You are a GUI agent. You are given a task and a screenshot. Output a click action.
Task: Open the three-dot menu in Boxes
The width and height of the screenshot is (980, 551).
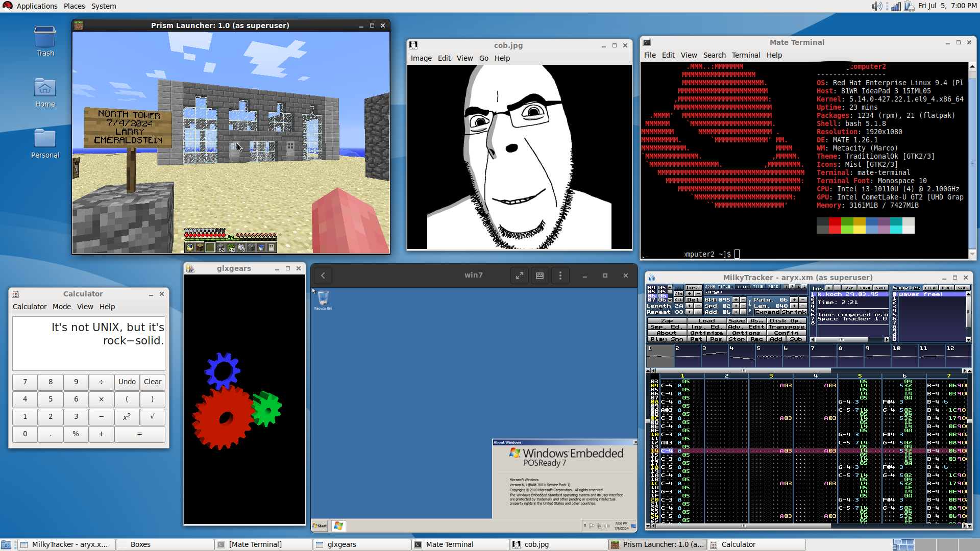[560, 275]
